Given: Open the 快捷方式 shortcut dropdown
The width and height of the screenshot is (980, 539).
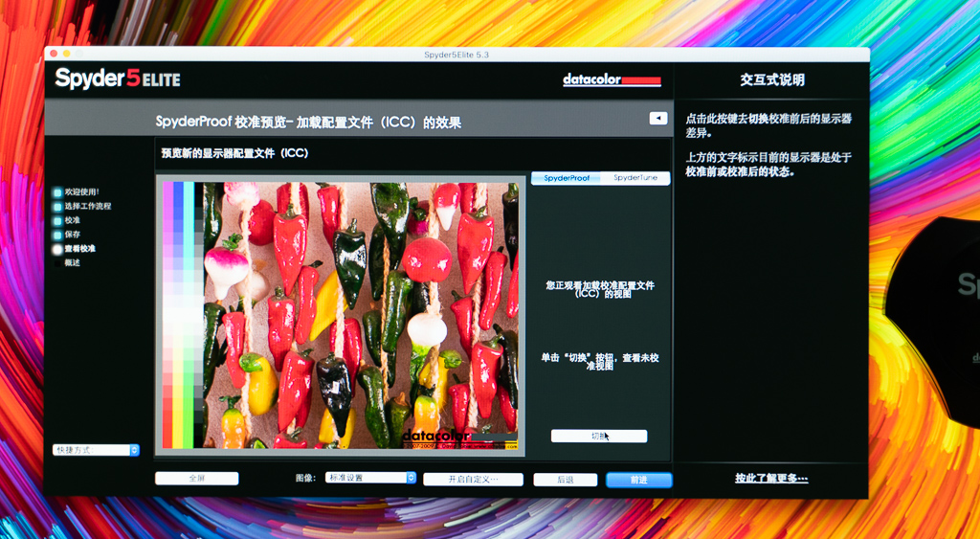Looking at the screenshot, I should click(97, 450).
